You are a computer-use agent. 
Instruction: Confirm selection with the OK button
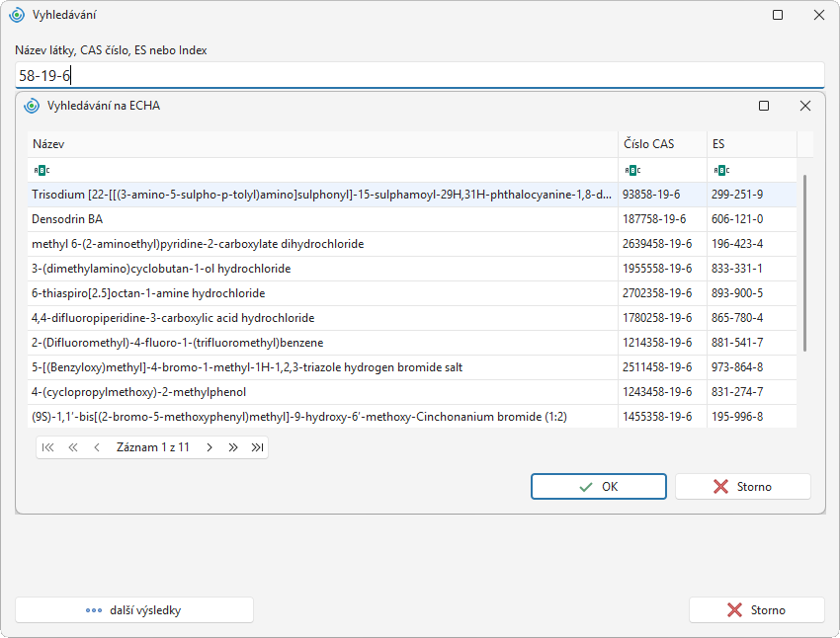tap(599, 487)
